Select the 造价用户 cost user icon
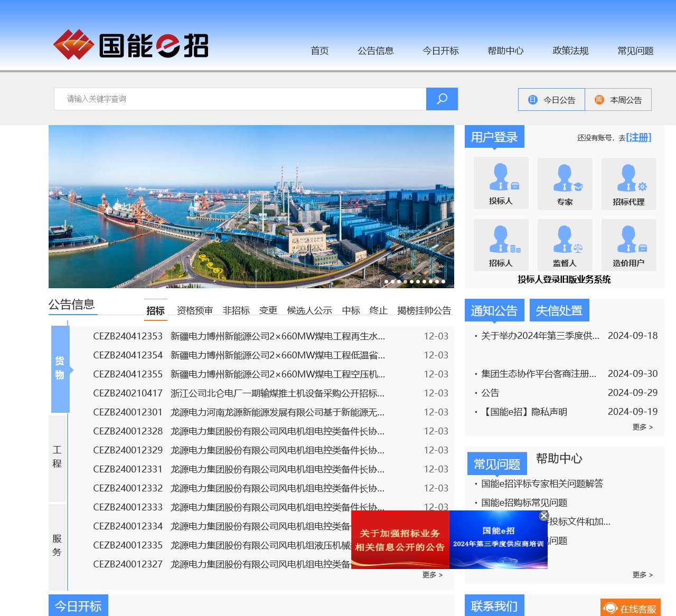 (x=628, y=245)
